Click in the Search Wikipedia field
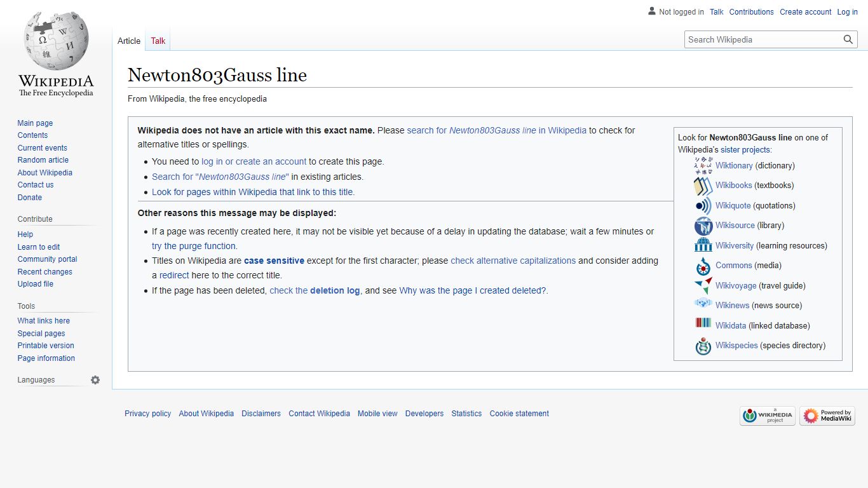The image size is (868, 488). pyautogui.click(x=763, y=39)
